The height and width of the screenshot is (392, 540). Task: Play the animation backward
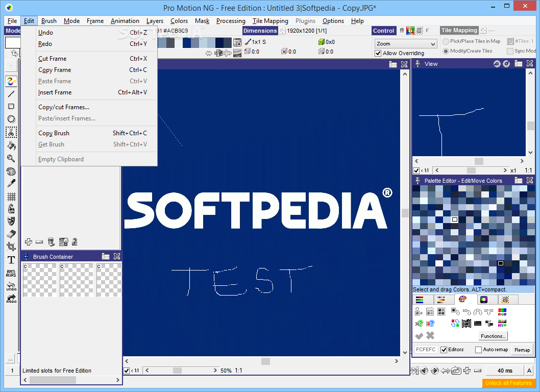click(424, 371)
